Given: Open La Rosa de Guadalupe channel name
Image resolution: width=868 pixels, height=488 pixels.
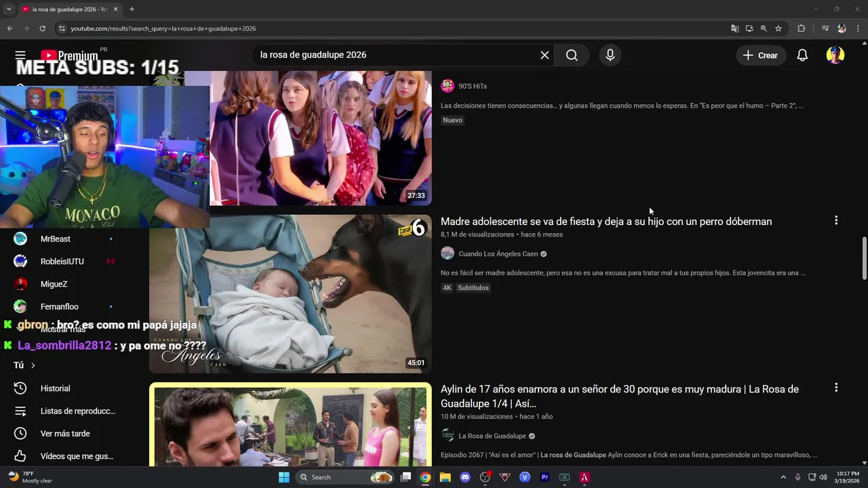Looking at the screenshot, I should pos(492,436).
